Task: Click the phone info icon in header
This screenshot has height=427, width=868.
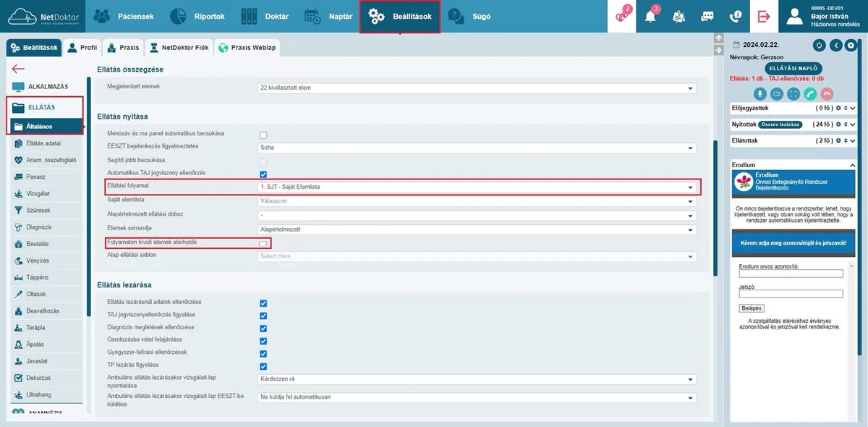Action: 736,16
